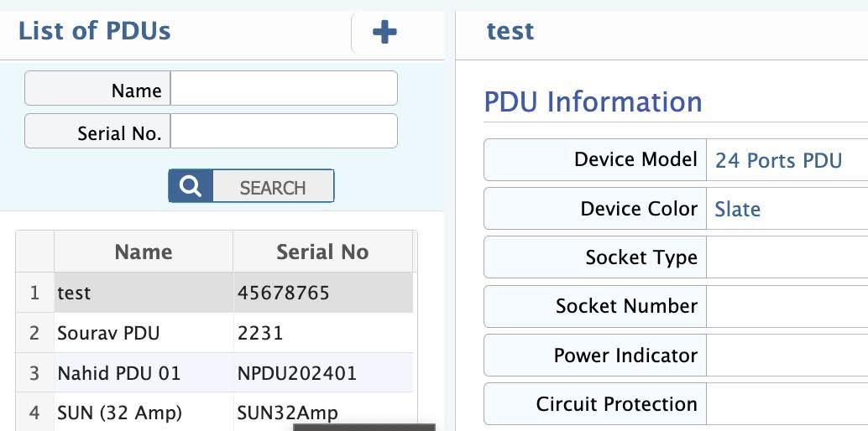This screenshot has height=431, width=868.
Task: Click row number 1 in PDU table
Action: click(x=35, y=292)
